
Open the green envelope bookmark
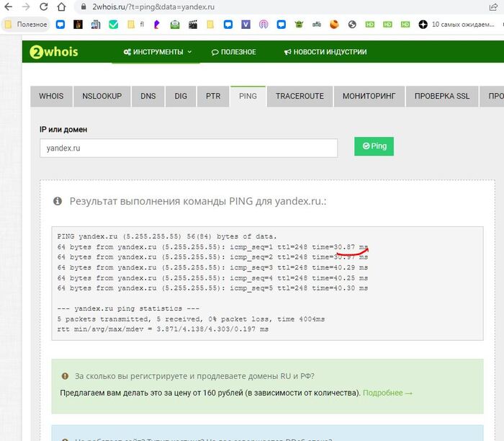coord(175,24)
